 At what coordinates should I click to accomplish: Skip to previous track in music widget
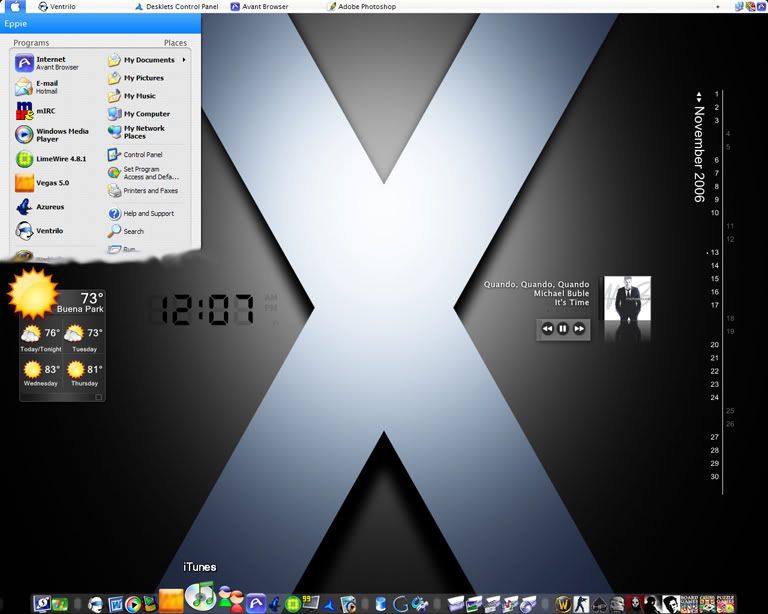click(547, 329)
